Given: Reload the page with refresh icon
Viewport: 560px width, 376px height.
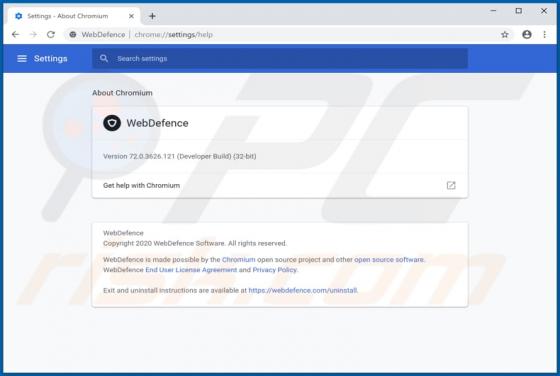Looking at the screenshot, I should point(51,35).
